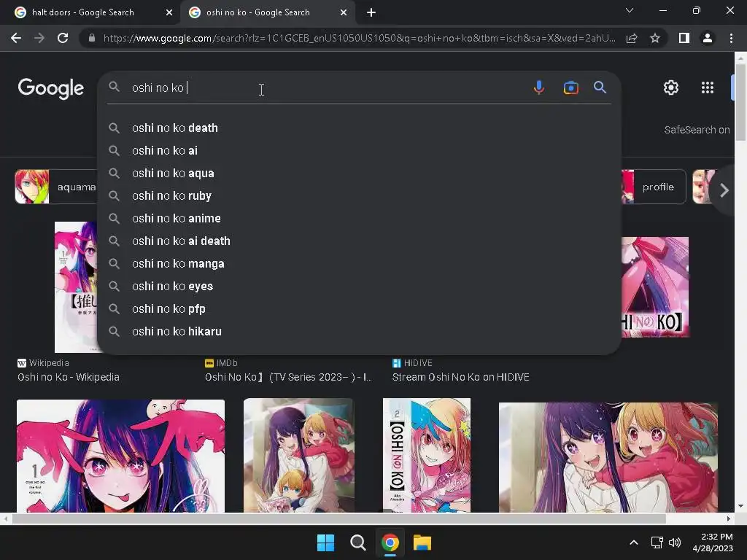This screenshot has width=747, height=560.
Task: Open Google quick settings gear
Action: [671, 87]
